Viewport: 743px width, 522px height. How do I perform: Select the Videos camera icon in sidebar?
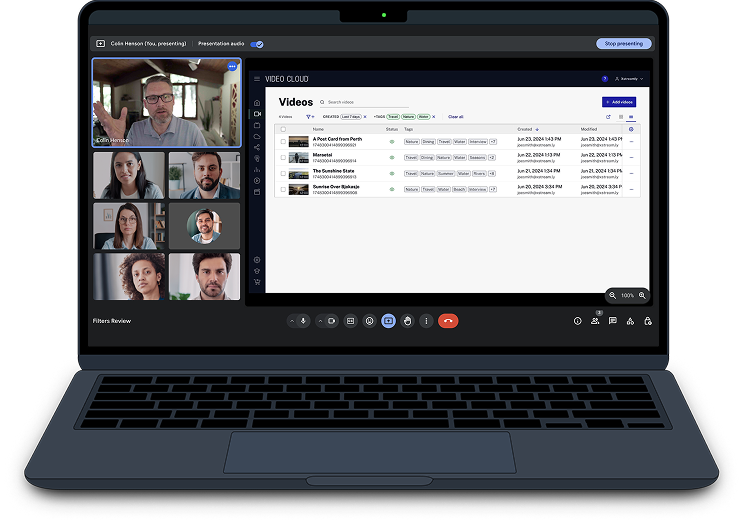coord(257,114)
